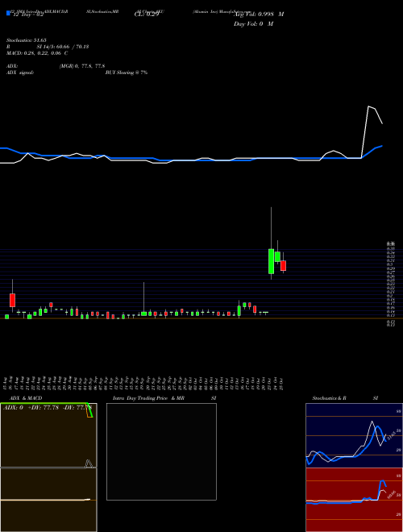Click the empty intraday trading price chart box

click(x=161, y=451)
